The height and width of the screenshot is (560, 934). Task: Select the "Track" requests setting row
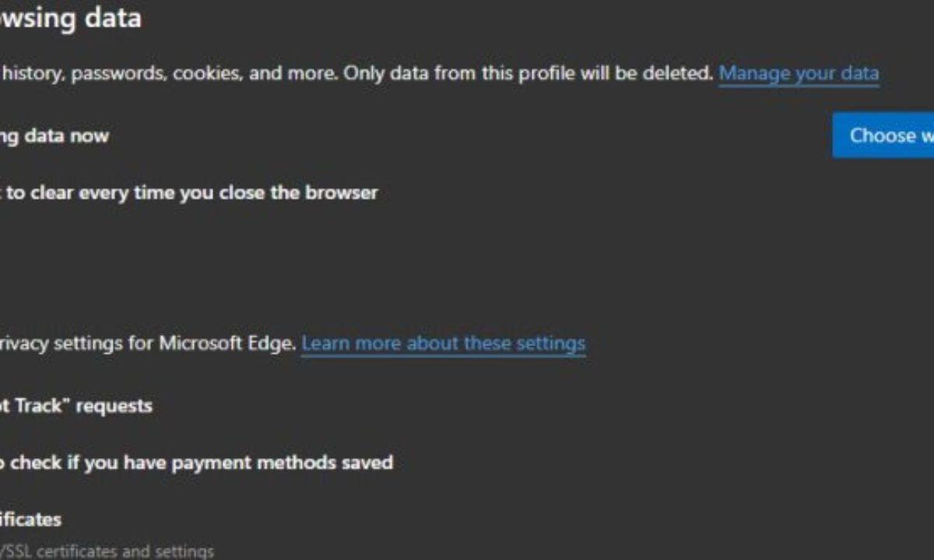click(x=75, y=405)
